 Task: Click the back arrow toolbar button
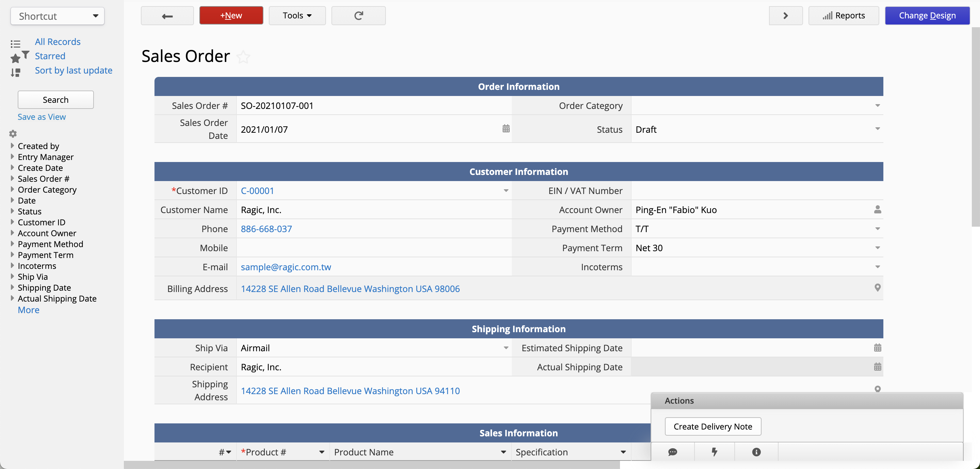click(167, 16)
